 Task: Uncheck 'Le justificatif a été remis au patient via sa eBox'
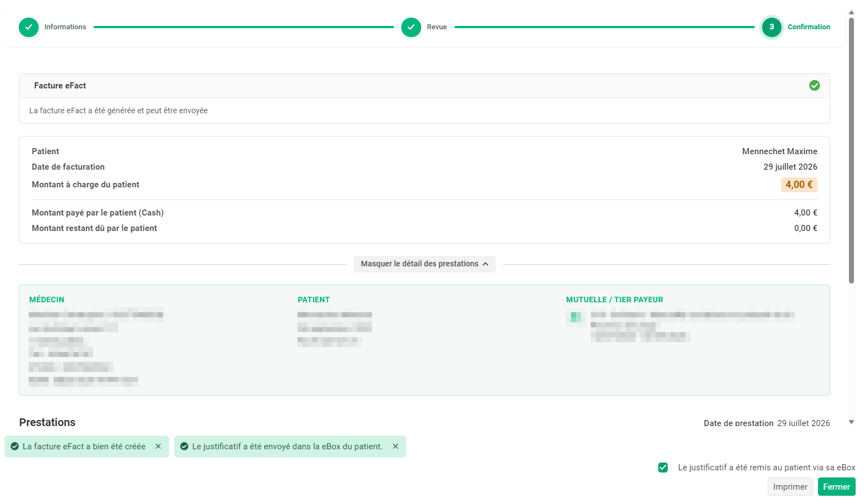click(x=663, y=468)
